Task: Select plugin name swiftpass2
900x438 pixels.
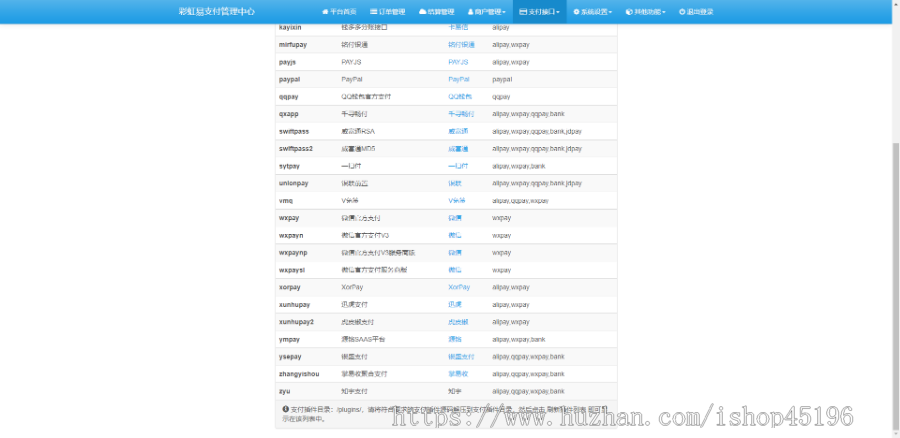Action: (x=296, y=149)
